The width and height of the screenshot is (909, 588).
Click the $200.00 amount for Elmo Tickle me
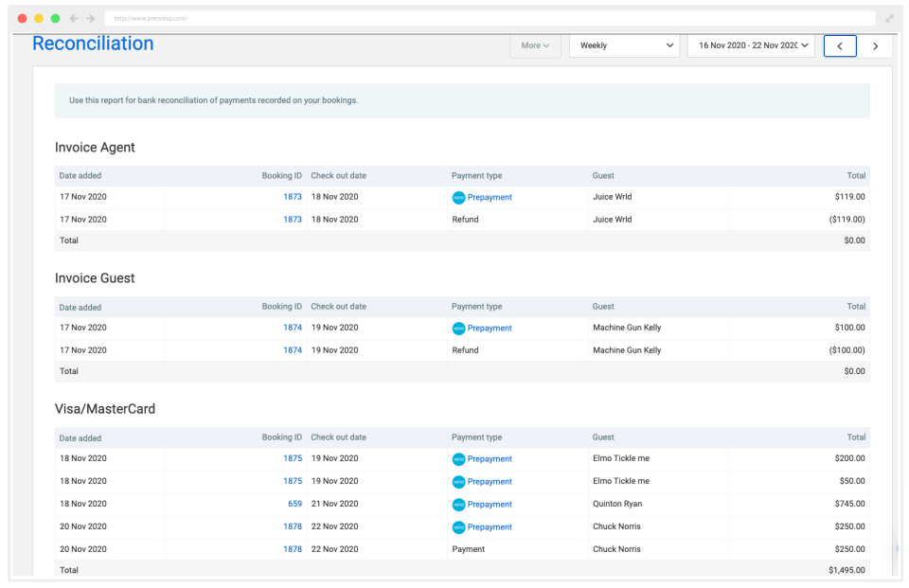850,458
